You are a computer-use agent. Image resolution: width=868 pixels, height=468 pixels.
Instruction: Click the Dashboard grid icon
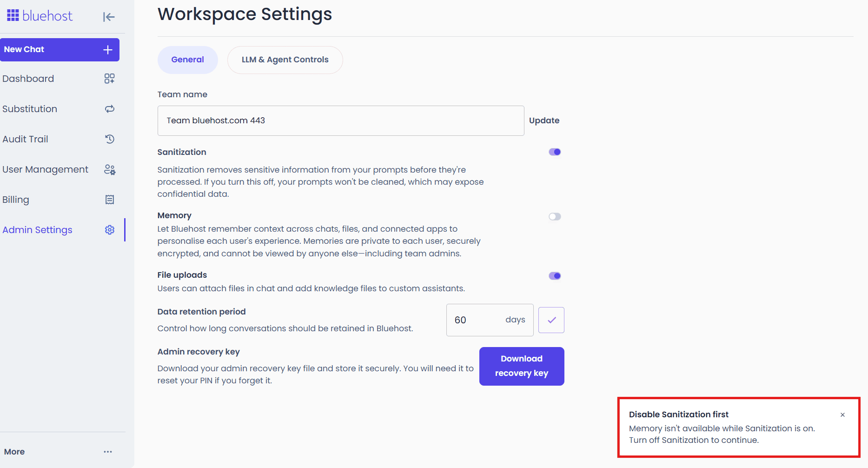(110, 79)
